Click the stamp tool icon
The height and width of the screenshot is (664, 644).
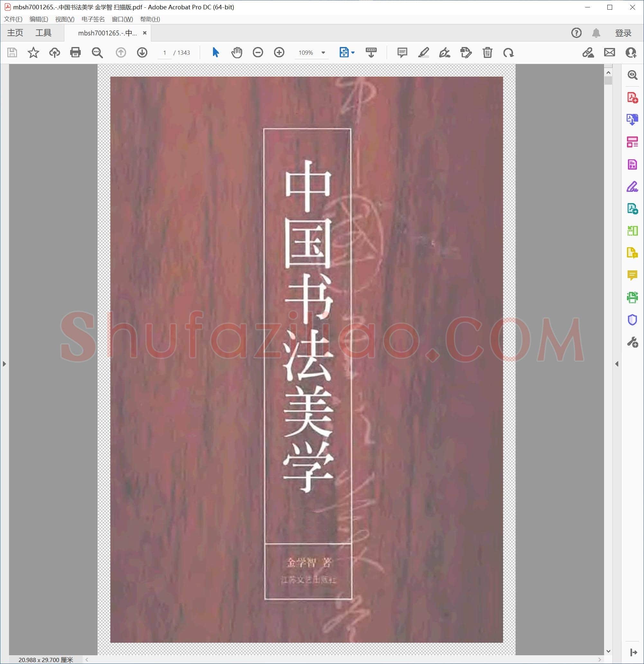click(466, 52)
